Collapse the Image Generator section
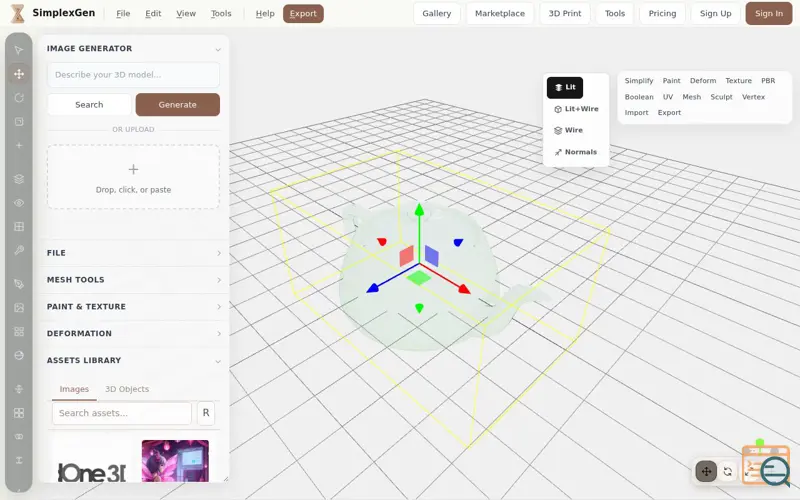800x500 pixels. pos(134,48)
